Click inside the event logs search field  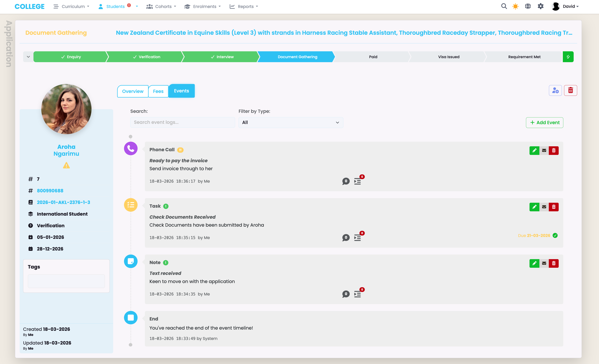tap(182, 122)
